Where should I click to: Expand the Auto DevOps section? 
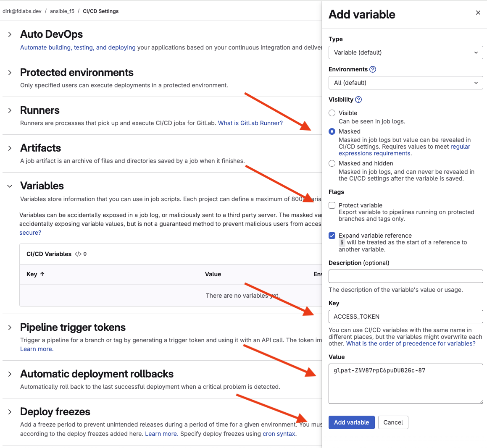pos(10,34)
